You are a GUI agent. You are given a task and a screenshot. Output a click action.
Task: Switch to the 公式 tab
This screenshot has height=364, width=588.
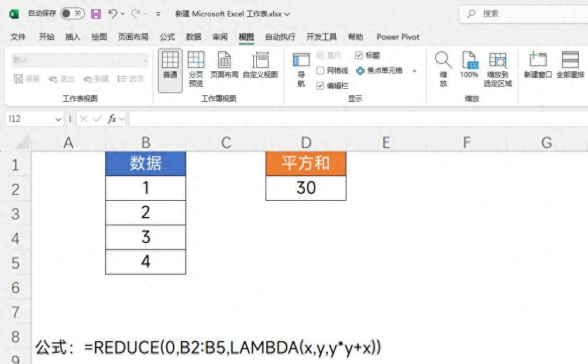pyautogui.click(x=167, y=37)
